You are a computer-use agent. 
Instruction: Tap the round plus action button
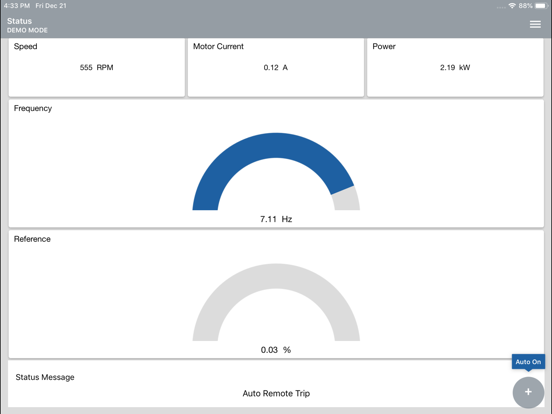tap(528, 392)
